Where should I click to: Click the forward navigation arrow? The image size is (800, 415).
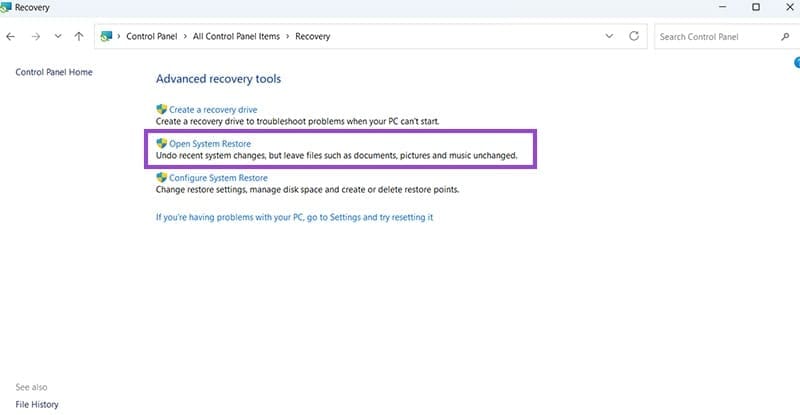pyautogui.click(x=35, y=36)
